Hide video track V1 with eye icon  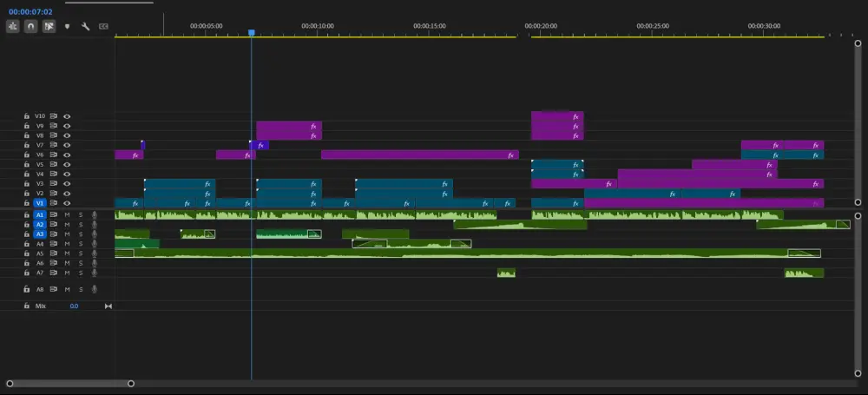(67, 203)
